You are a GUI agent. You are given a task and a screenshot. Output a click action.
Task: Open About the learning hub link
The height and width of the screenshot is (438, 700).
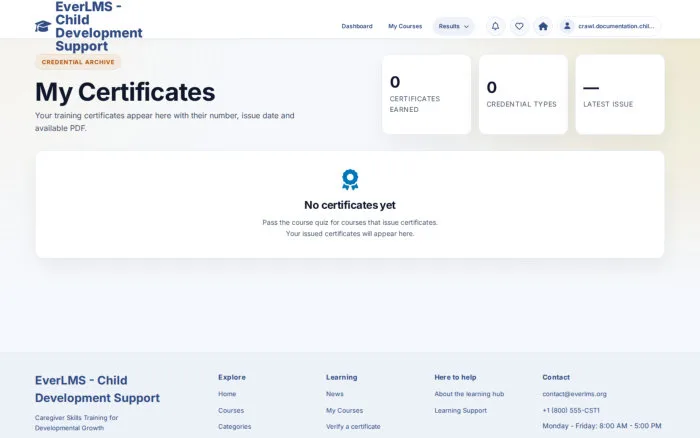pyautogui.click(x=469, y=394)
